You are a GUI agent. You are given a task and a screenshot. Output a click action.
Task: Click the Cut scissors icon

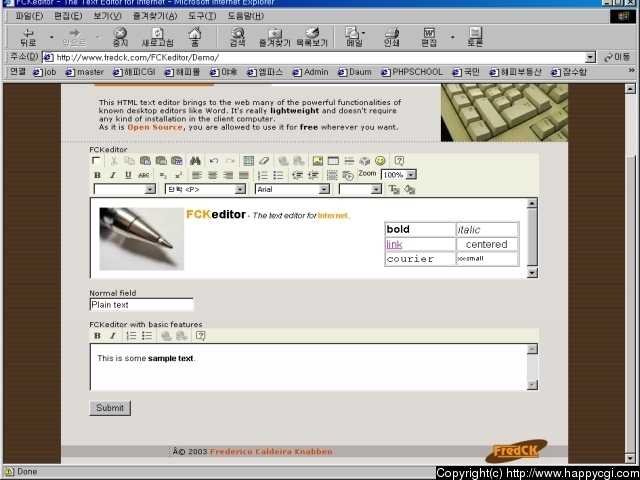click(114, 161)
